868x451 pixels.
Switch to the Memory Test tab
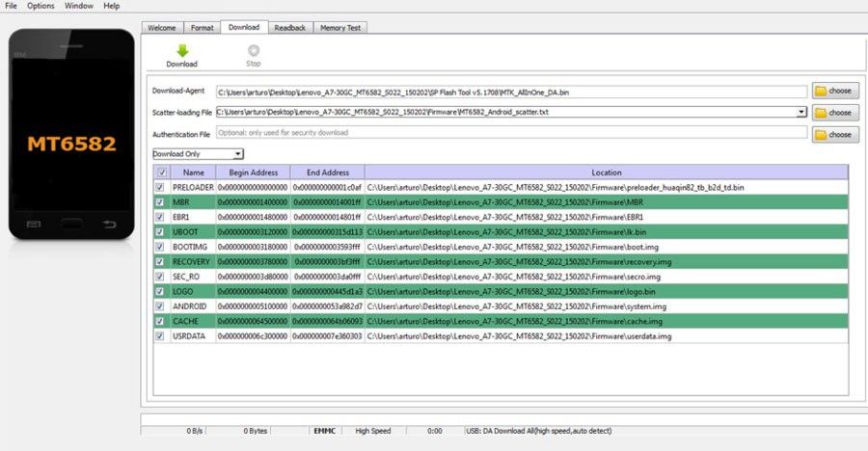coord(339,28)
